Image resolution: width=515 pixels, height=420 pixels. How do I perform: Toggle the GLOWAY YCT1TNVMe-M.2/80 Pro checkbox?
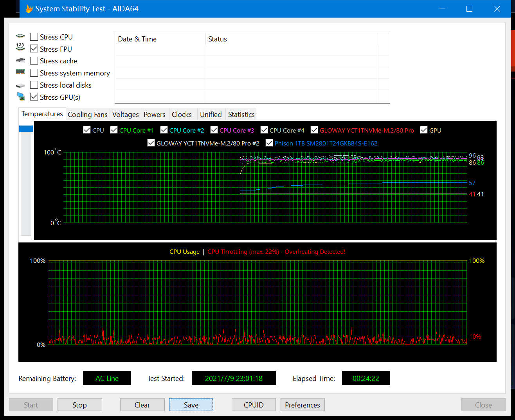[x=314, y=130]
